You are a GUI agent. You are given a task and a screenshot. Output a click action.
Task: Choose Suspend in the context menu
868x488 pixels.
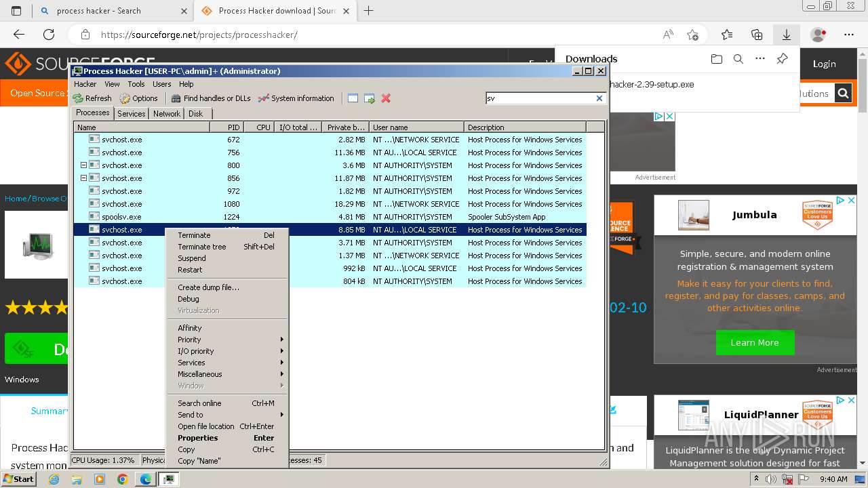pos(227,258)
